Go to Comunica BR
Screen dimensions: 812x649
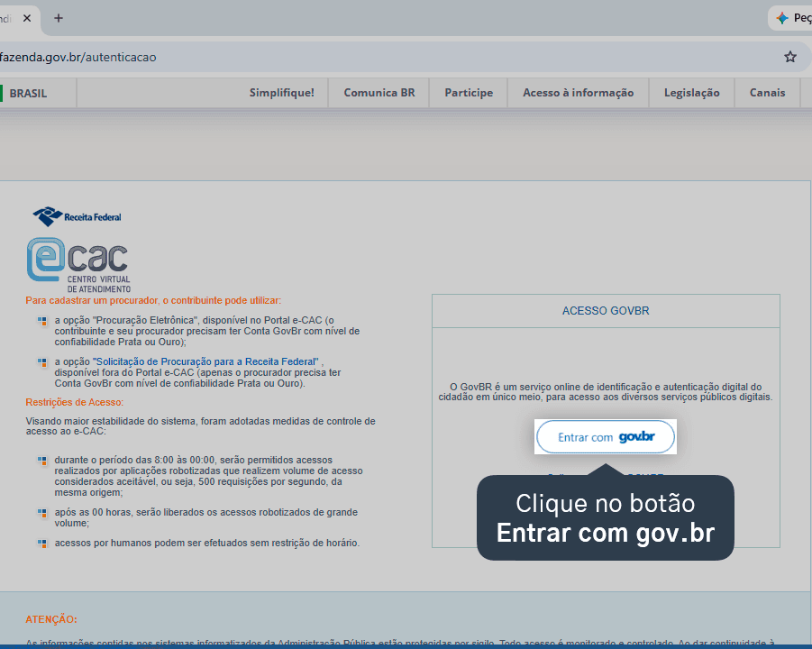[379, 93]
